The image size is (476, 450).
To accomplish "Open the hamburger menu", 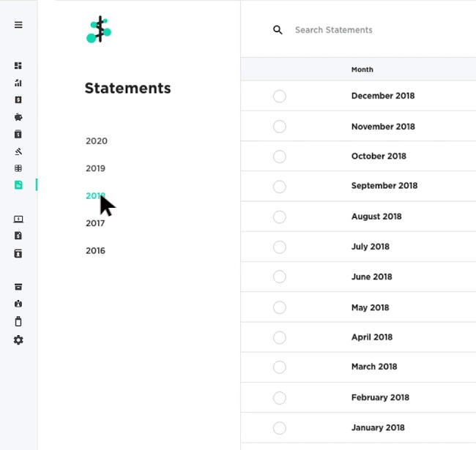I will [18, 25].
